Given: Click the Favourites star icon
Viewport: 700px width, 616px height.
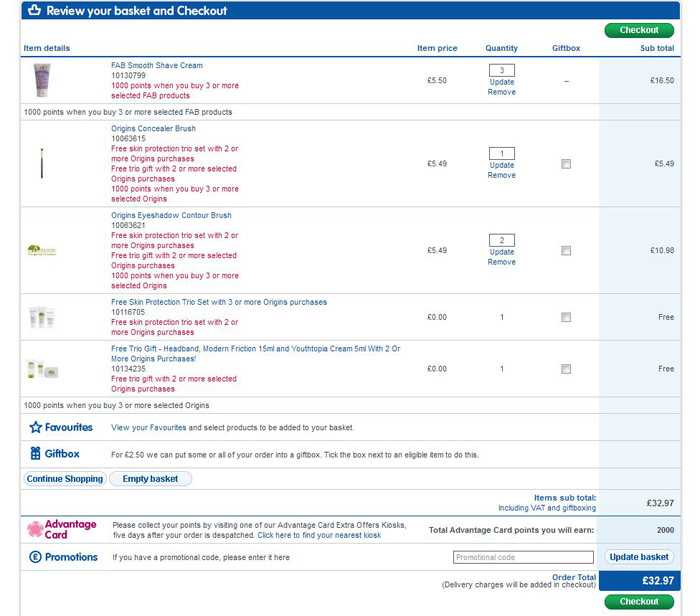Looking at the screenshot, I should tap(36, 427).
